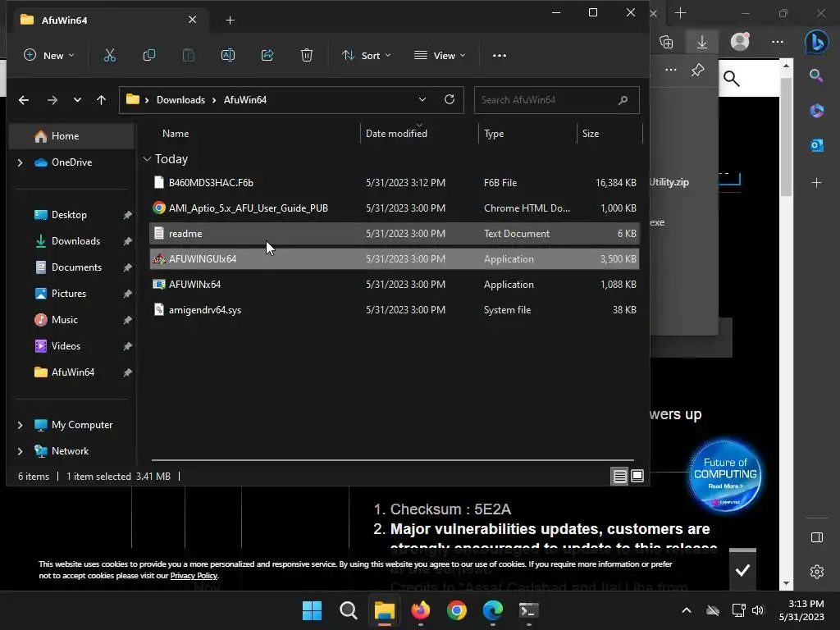Open the Windows Start menu

[312, 610]
